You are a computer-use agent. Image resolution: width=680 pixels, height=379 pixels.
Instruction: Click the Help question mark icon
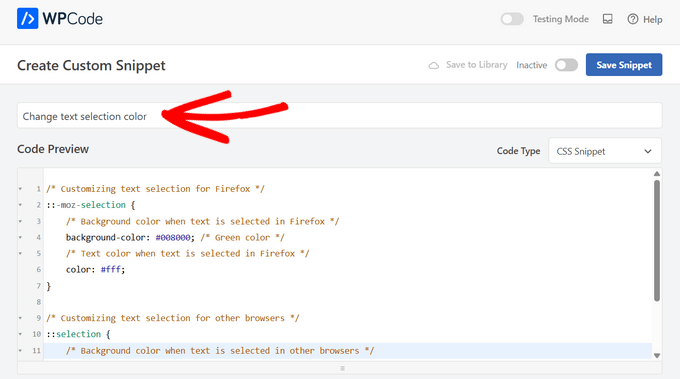(633, 19)
